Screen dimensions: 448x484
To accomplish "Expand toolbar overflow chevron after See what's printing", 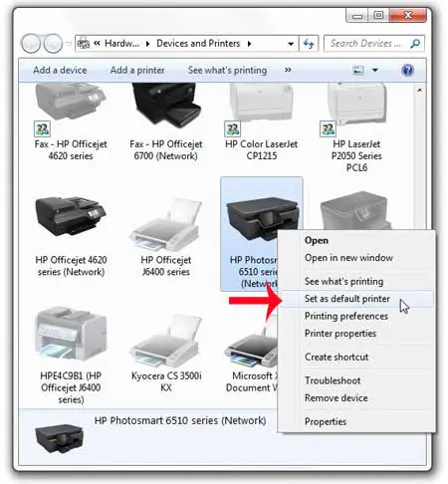I will 288,70.
